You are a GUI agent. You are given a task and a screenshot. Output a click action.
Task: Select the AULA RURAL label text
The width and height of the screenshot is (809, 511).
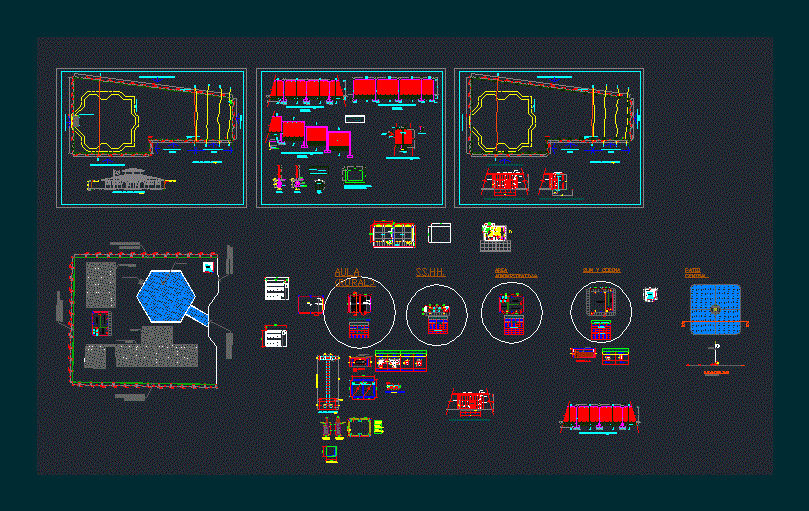[x=357, y=278]
